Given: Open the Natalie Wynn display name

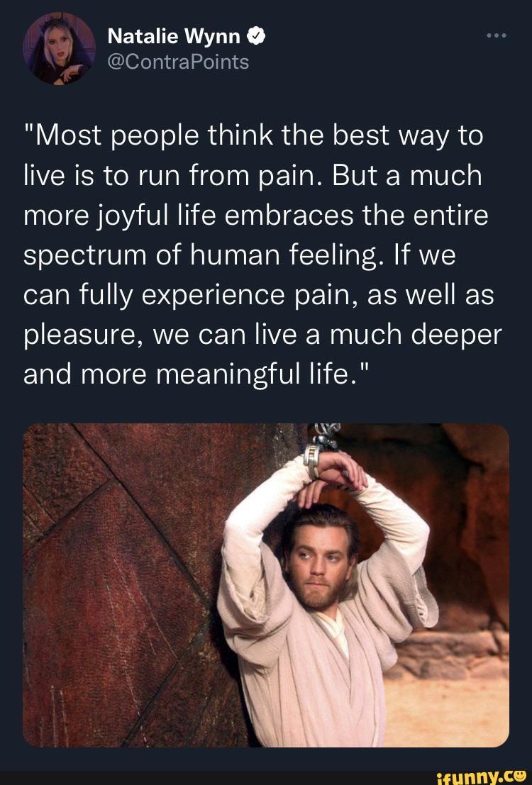Looking at the screenshot, I should point(174,36).
